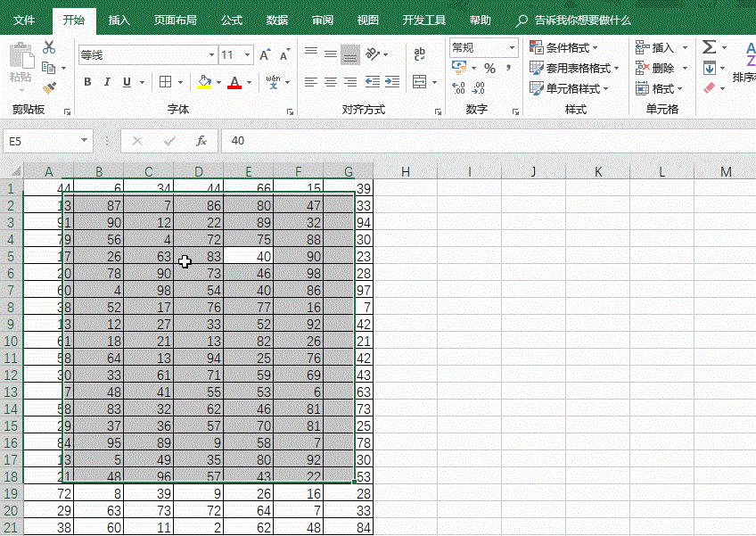Expand the font color dropdown arrow
The width and height of the screenshot is (756, 536).
[250, 83]
